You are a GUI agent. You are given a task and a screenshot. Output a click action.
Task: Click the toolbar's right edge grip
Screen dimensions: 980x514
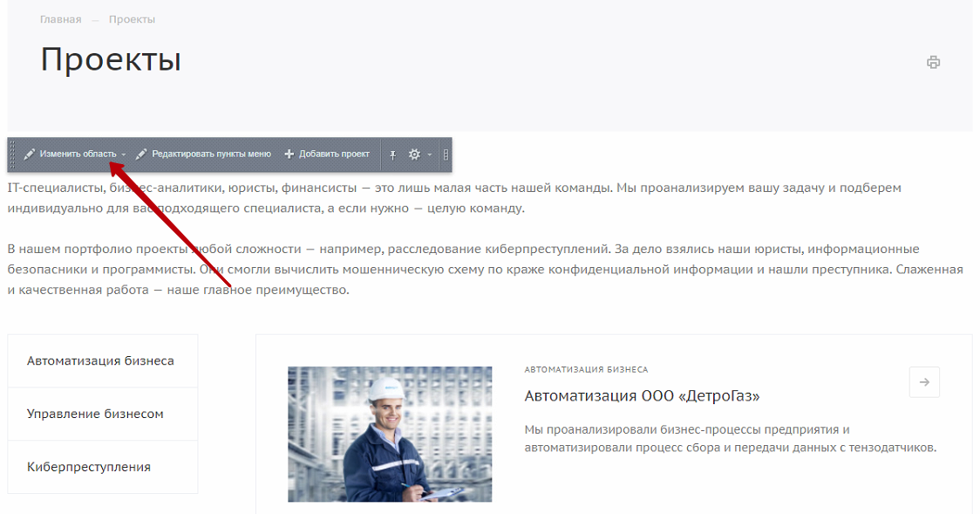tap(446, 154)
